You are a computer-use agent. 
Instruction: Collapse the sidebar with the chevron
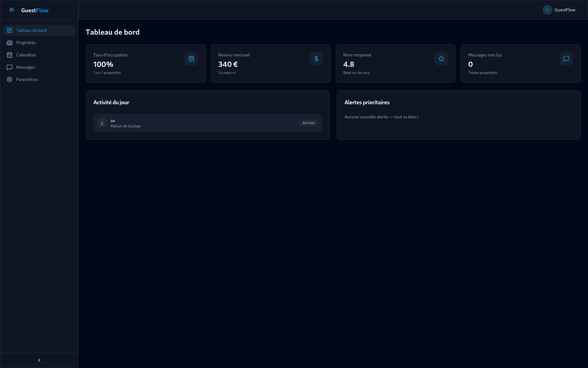pyautogui.click(x=39, y=360)
